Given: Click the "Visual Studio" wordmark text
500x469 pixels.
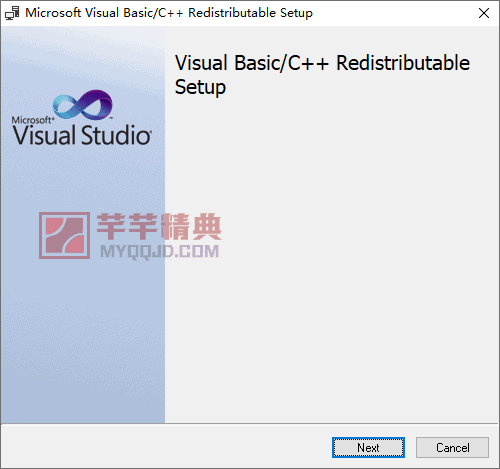Looking at the screenshot, I should [x=82, y=135].
